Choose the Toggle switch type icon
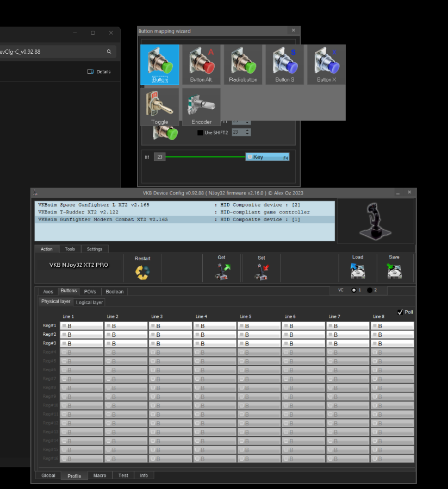448x489 pixels. pyautogui.click(x=160, y=107)
